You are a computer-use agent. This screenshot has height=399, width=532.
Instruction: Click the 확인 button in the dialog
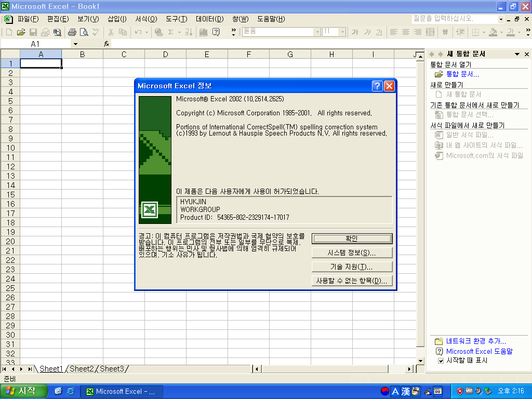coord(352,238)
